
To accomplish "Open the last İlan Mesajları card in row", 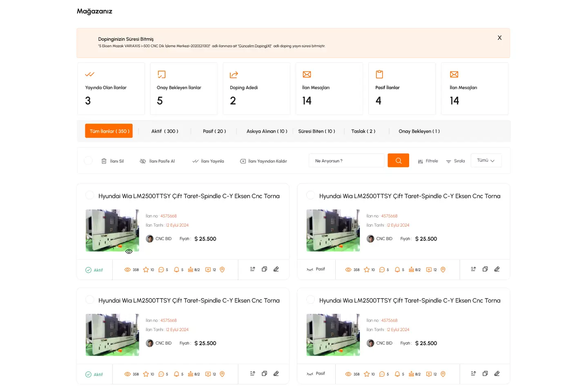I will [x=474, y=89].
